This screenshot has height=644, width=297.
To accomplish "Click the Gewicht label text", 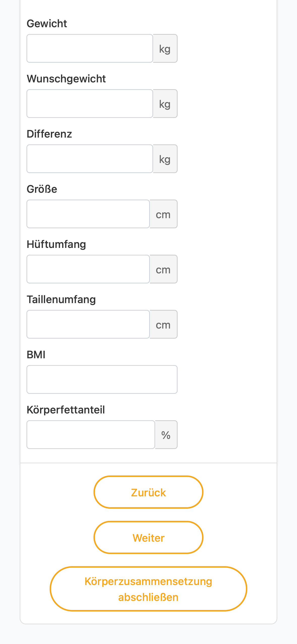I will click(x=47, y=24).
